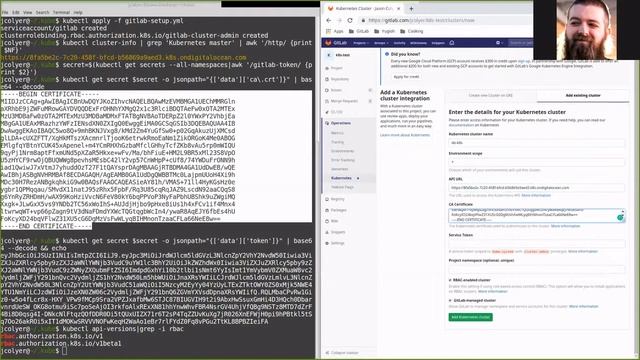640x360 pixels.
Task: Follow Learn more about Kubernetes link
Action: pos(405,135)
